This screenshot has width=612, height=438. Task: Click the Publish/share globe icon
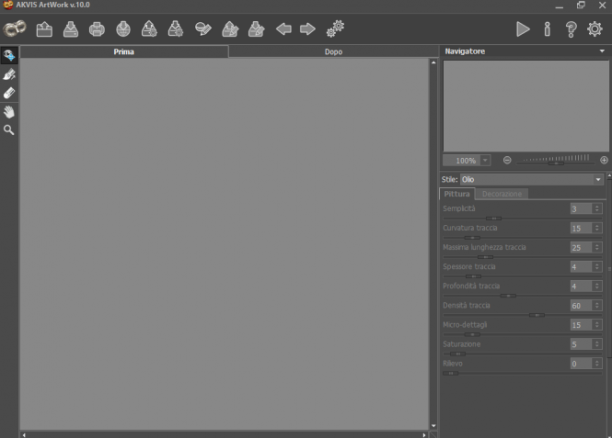(x=123, y=29)
